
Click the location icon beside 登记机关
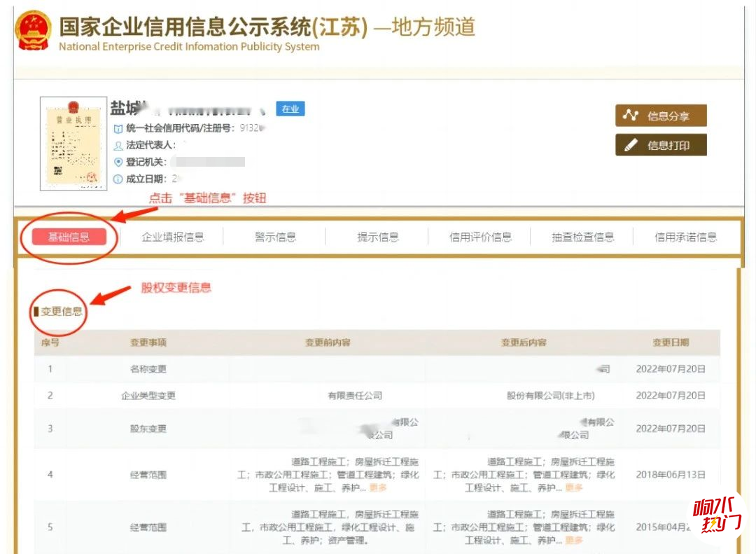coord(118,162)
